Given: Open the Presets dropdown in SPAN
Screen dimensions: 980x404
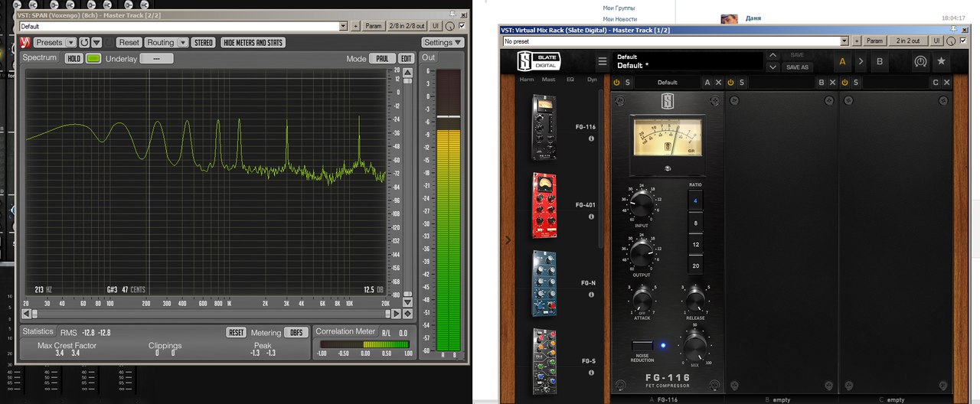Looking at the screenshot, I should click(x=54, y=43).
